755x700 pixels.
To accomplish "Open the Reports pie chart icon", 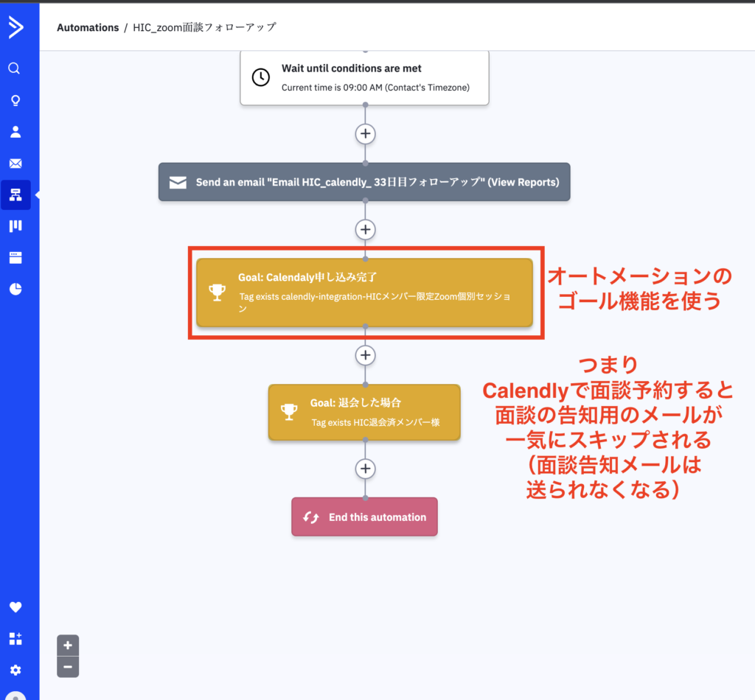I will (15, 289).
